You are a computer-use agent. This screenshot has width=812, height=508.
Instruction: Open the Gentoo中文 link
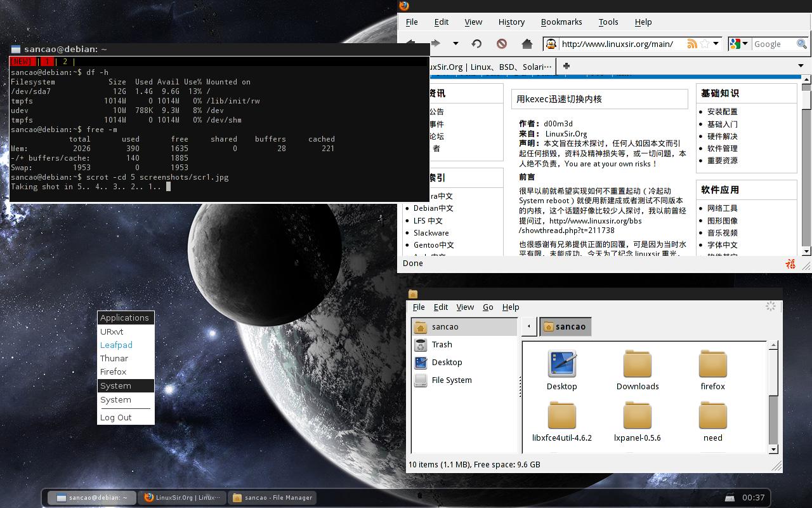click(x=434, y=245)
